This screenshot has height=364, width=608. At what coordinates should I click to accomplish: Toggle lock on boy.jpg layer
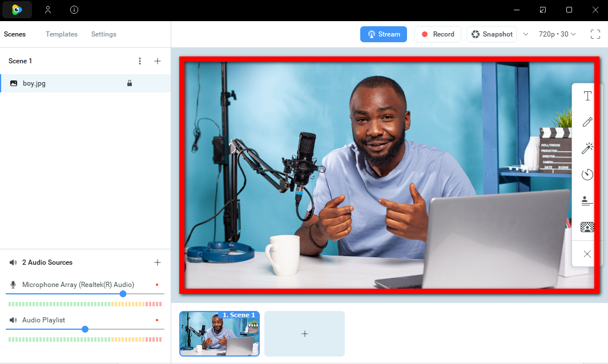pyautogui.click(x=130, y=83)
